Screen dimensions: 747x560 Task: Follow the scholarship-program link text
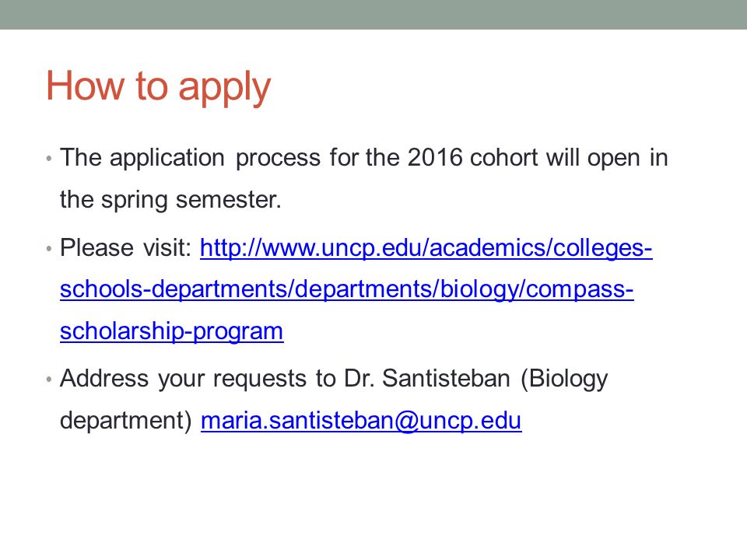coord(171,331)
